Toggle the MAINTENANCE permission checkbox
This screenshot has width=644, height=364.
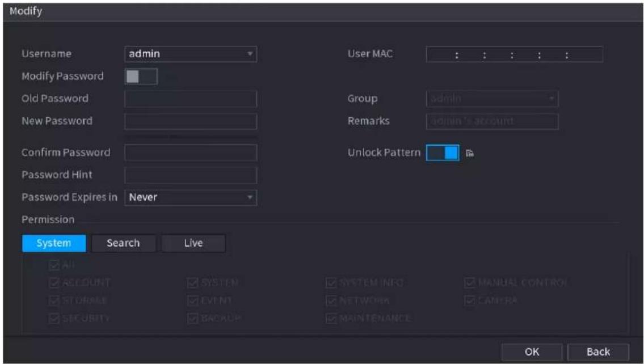[x=331, y=318]
